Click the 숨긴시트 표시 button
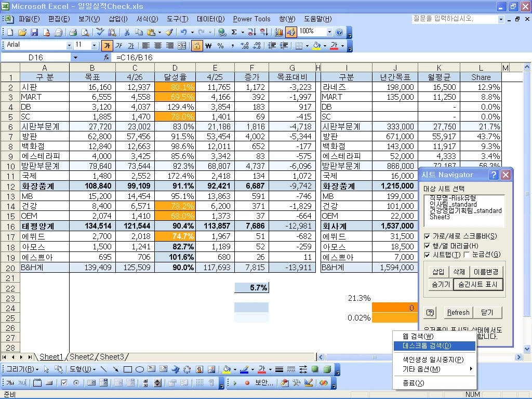Viewport: 532px width, 399px height. coord(478,284)
